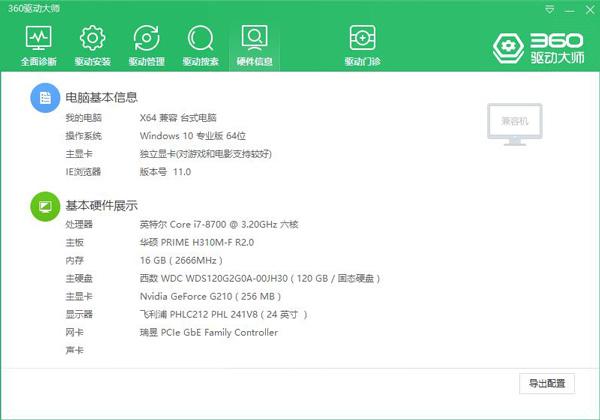The width and height of the screenshot is (600, 420).
Task: Click the PHLC212 PHL 241V8 monitor value
Action: coord(223,314)
